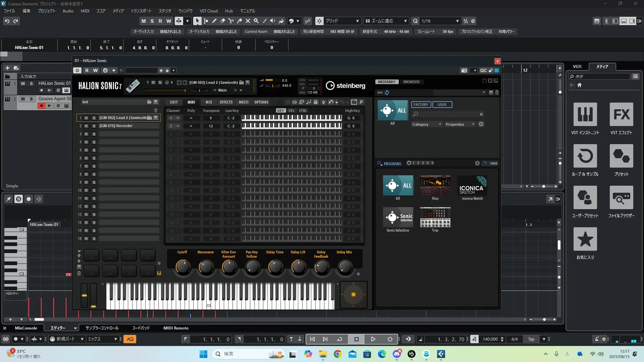Open VST Effects FX tile

[621, 115]
